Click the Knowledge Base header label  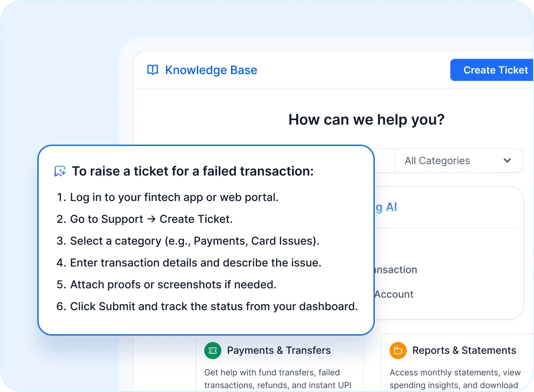click(x=212, y=70)
